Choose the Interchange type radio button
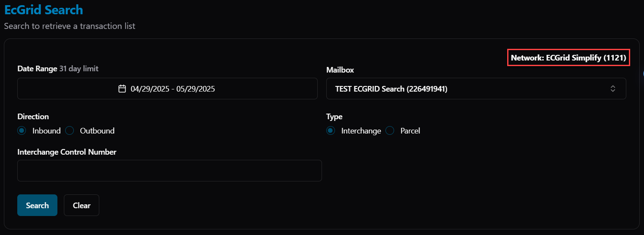644x235 pixels. [x=331, y=130]
